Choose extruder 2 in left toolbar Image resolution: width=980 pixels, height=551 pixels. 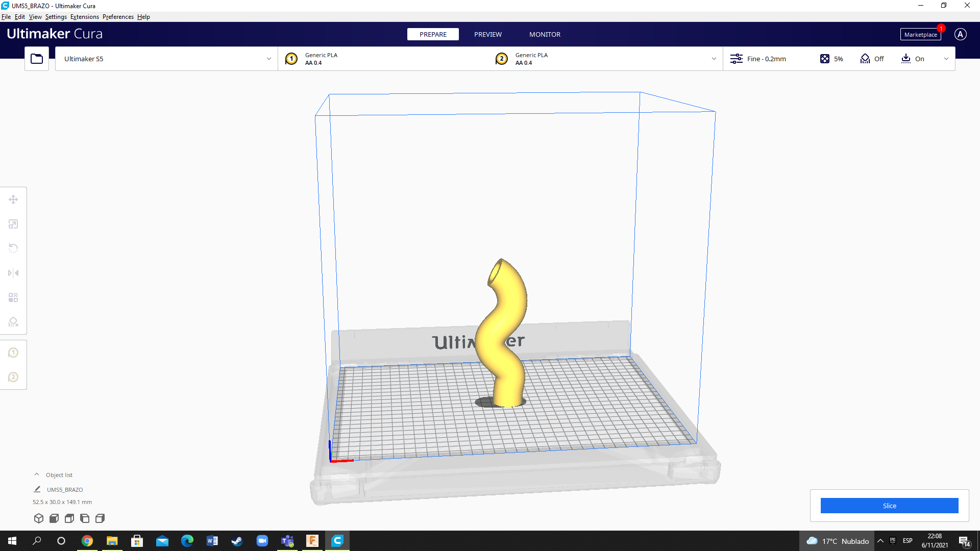(x=13, y=377)
